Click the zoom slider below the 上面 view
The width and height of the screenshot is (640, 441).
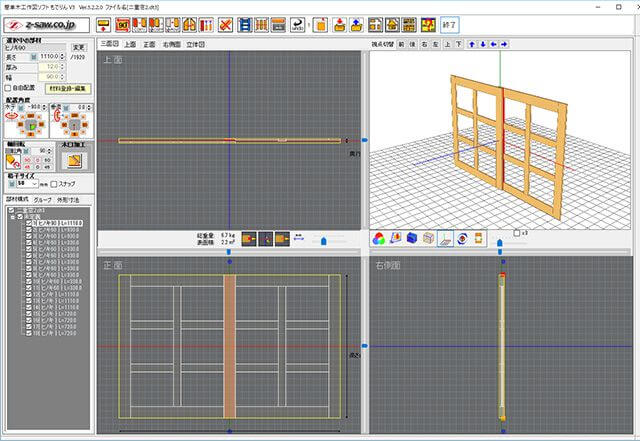pyautogui.click(x=322, y=239)
